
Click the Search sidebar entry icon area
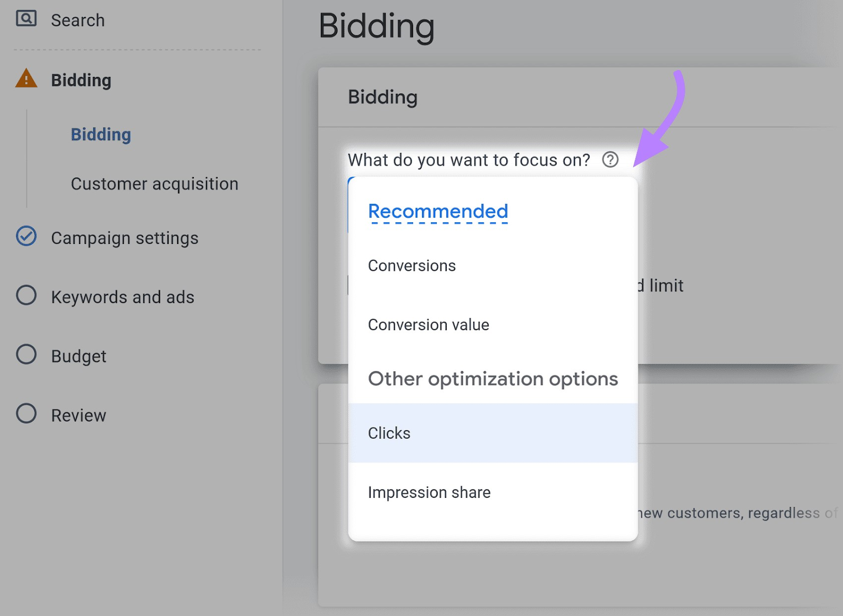click(x=25, y=18)
